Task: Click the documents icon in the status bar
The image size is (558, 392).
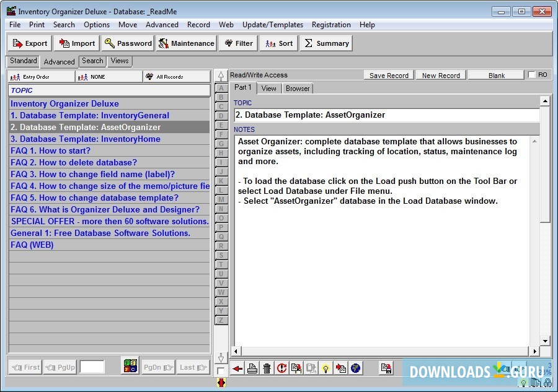Action: [x=535, y=383]
